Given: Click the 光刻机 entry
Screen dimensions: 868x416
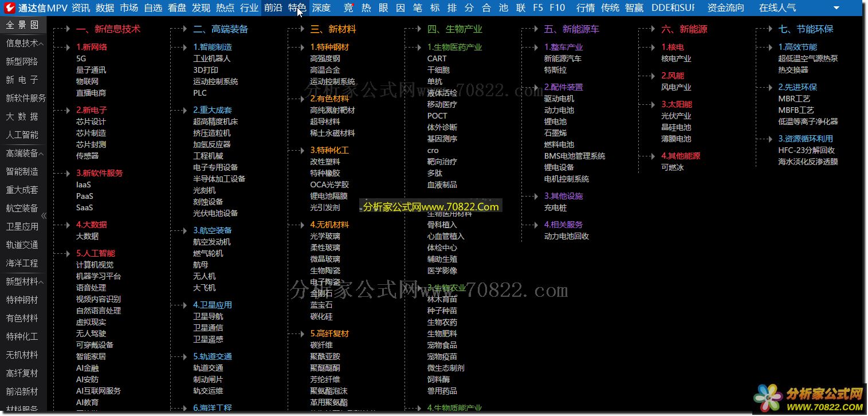Looking at the screenshot, I should 205,190.
